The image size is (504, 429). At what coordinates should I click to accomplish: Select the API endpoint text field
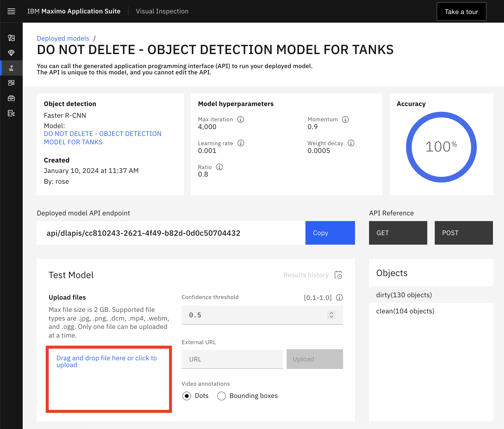click(x=171, y=233)
